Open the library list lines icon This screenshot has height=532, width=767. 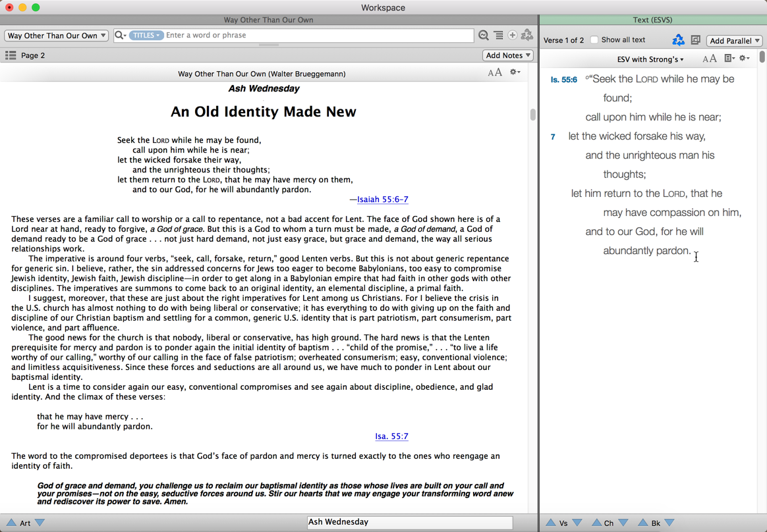[498, 35]
